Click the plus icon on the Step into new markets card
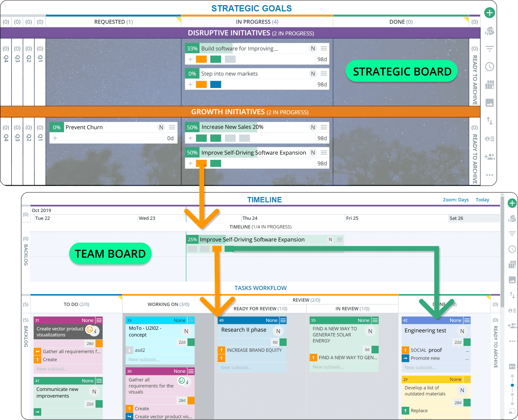This screenshot has width=518, height=420. tap(190, 85)
